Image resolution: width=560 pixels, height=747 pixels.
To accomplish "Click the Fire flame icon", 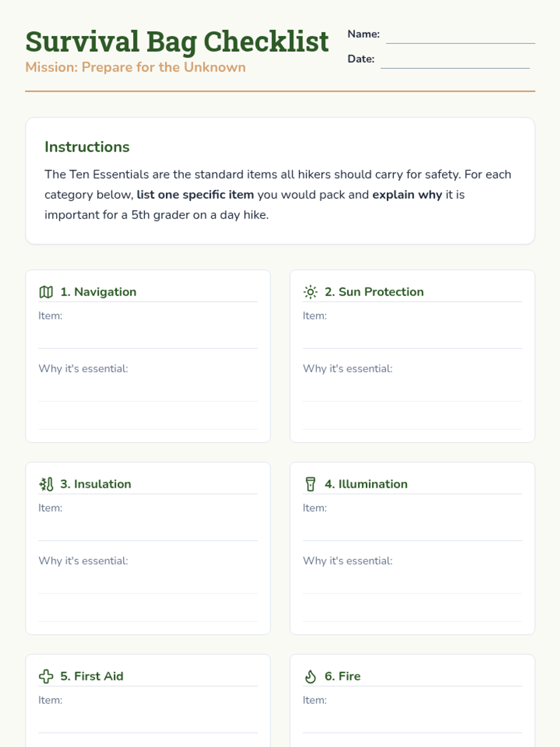I will click(x=310, y=676).
